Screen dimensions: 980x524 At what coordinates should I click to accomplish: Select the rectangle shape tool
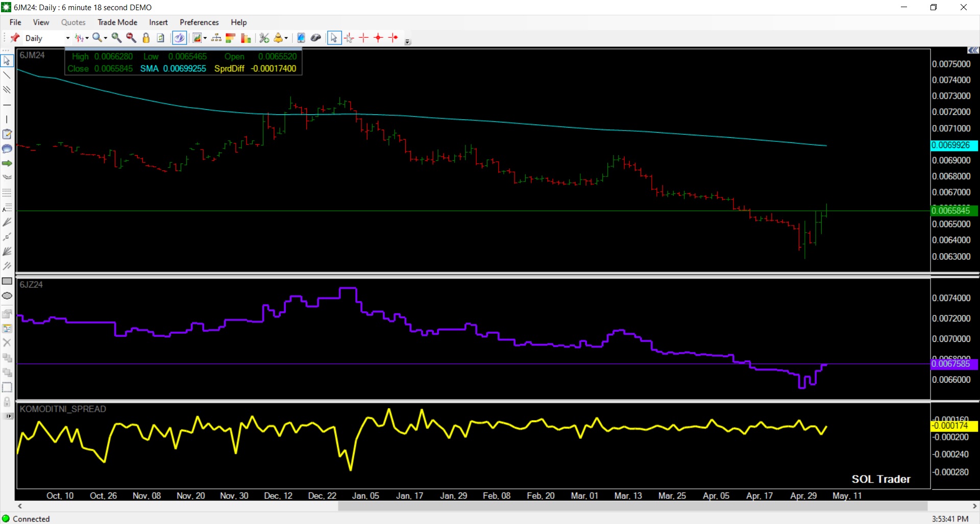[x=7, y=281]
